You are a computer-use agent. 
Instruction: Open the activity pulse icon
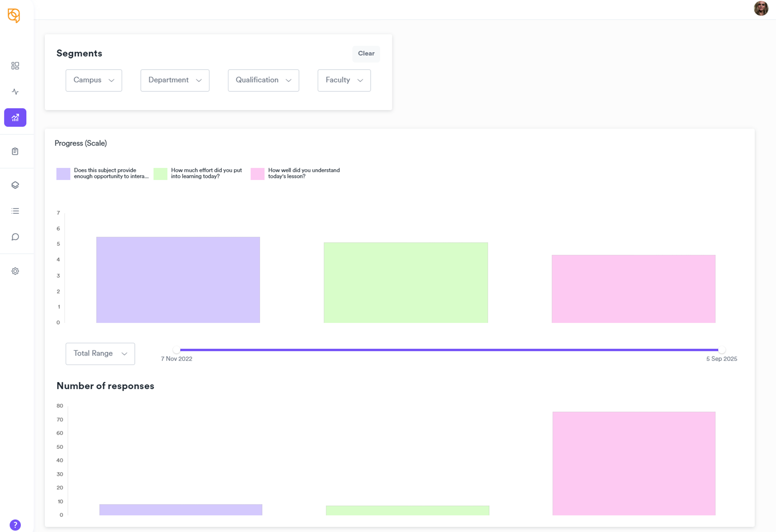tap(15, 92)
